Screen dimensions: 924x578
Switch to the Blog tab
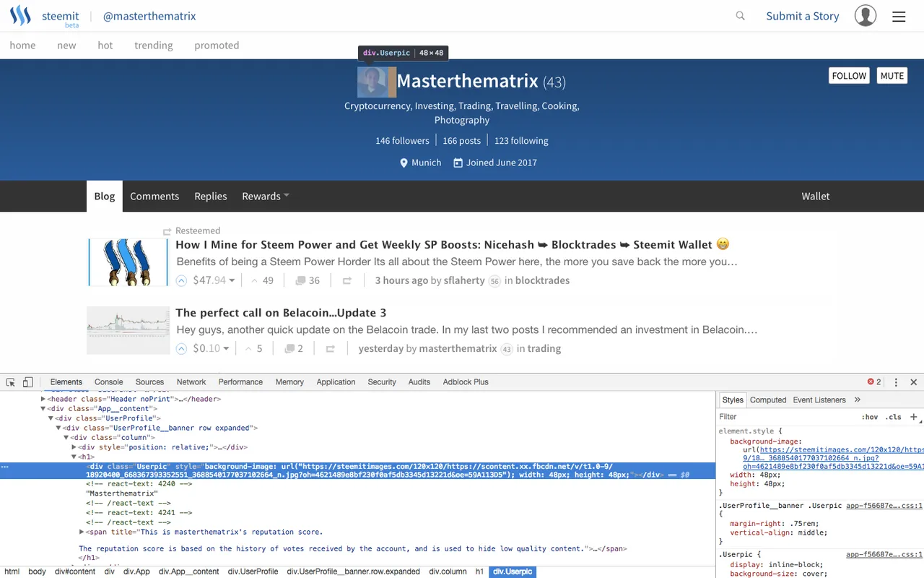[x=105, y=196]
